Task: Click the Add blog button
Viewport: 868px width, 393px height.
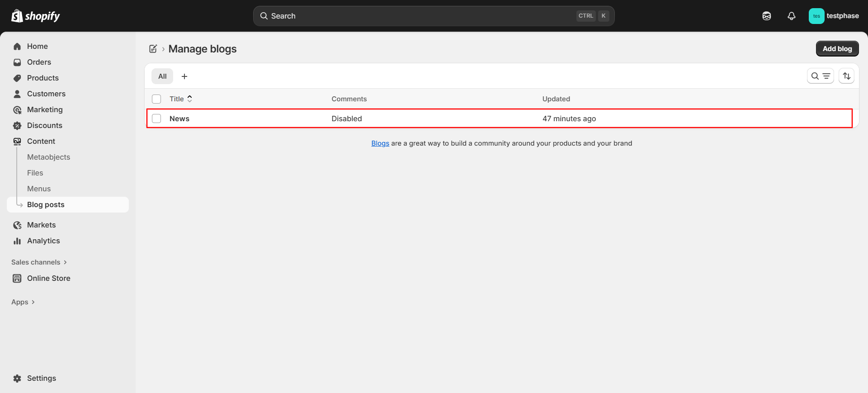Action: (x=837, y=49)
